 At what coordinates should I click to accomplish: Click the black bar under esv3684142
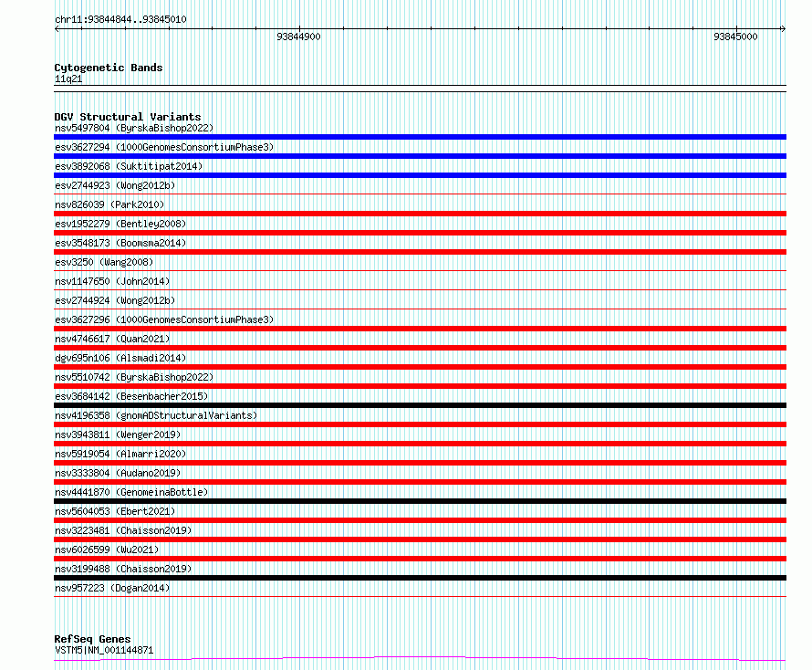pyautogui.click(x=420, y=405)
